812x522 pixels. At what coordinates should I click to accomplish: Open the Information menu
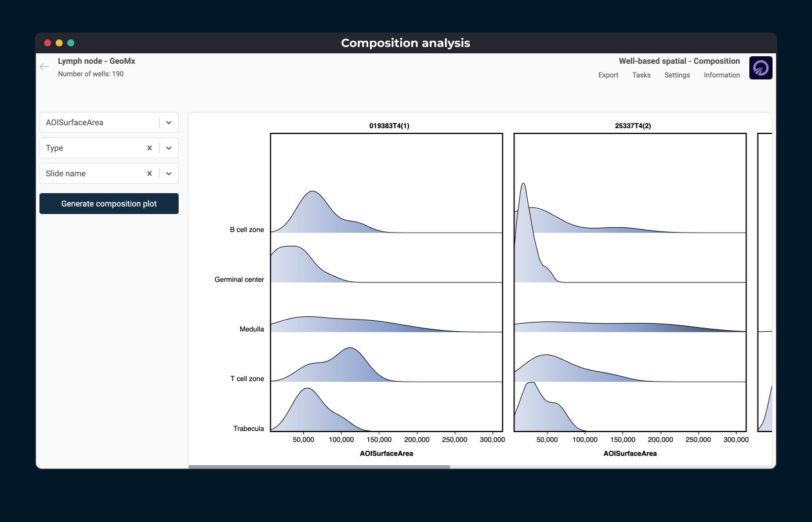(722, 75)
